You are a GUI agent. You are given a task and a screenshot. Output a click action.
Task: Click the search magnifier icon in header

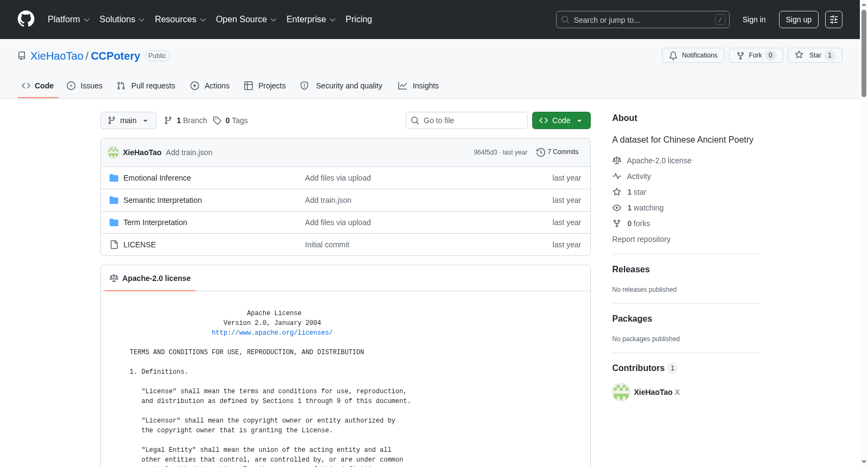[565, 20]
